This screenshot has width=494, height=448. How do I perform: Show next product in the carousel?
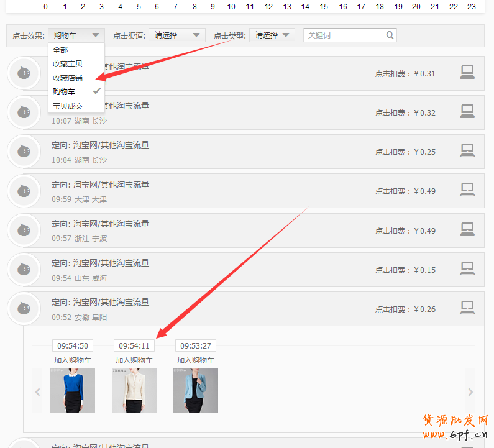tap(470, 392)
